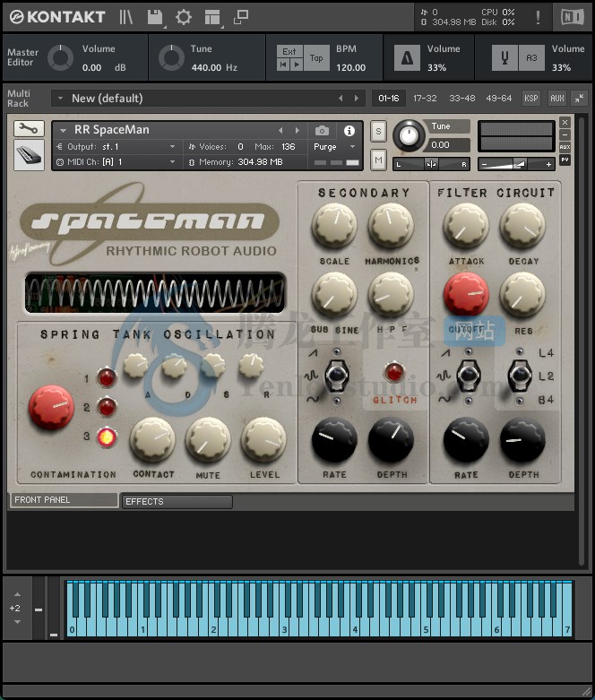Go to previous multi with left arrow
Viewport: 595px width, 700px height.
[x=341, y=99]
